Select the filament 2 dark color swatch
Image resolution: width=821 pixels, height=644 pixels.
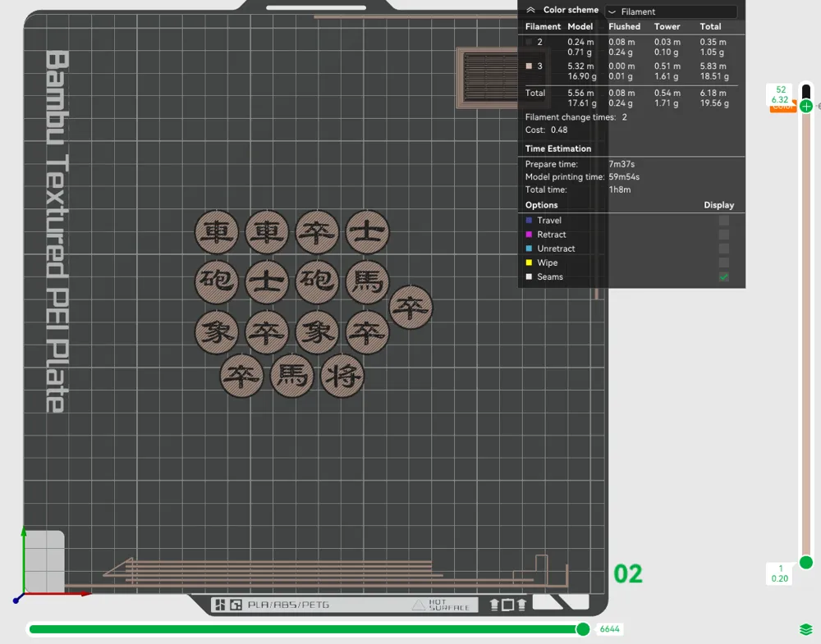pos(530,42)
